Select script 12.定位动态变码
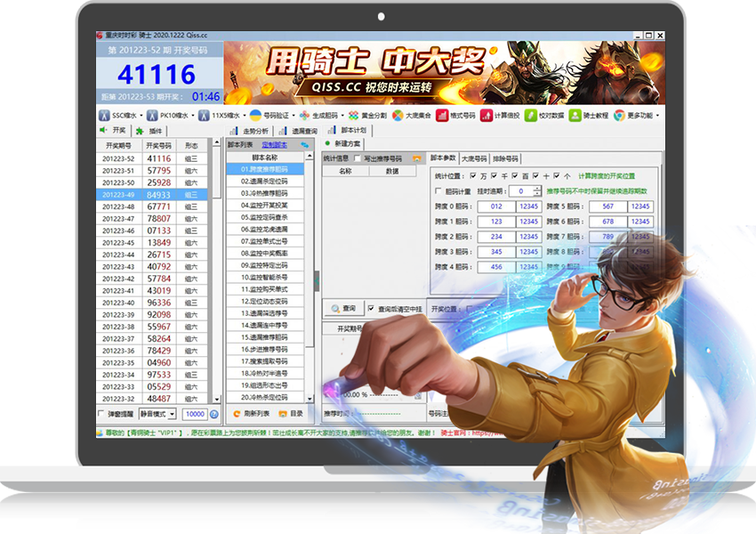756x534 pixels. point(265,302)
